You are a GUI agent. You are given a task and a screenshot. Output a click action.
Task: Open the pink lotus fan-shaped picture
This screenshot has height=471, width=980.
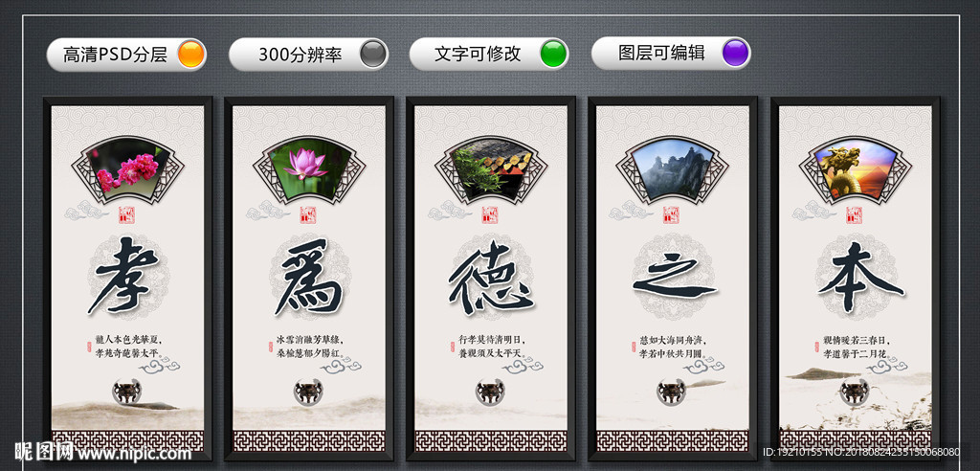point(309,168)
